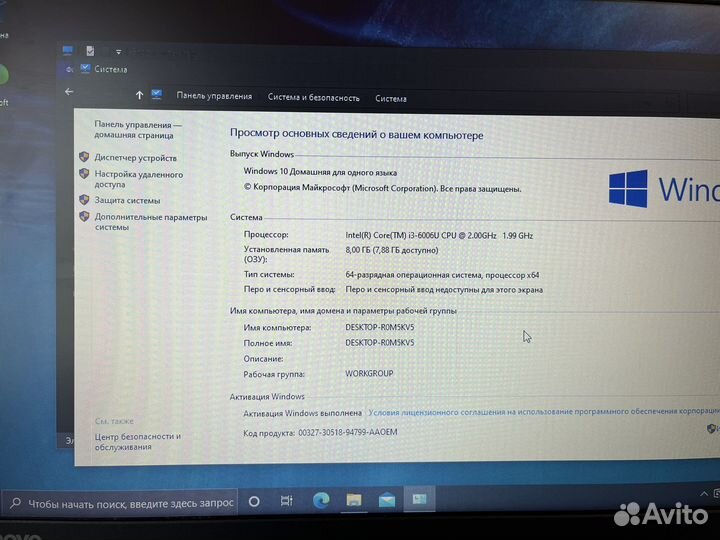720x540 pixels.
Task: Click the search magnifier icon on taskbar
Action: pyautogui.click(x=16, y=503)
